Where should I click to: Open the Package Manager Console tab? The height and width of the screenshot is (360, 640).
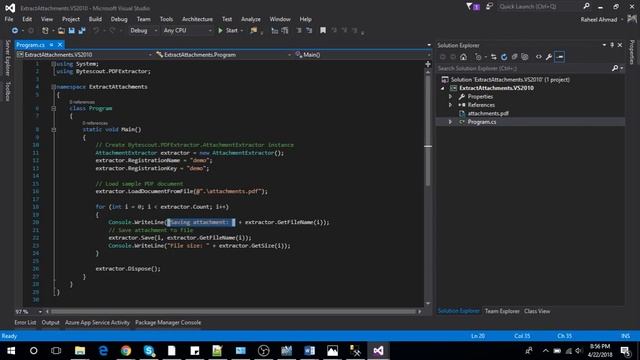168,322
